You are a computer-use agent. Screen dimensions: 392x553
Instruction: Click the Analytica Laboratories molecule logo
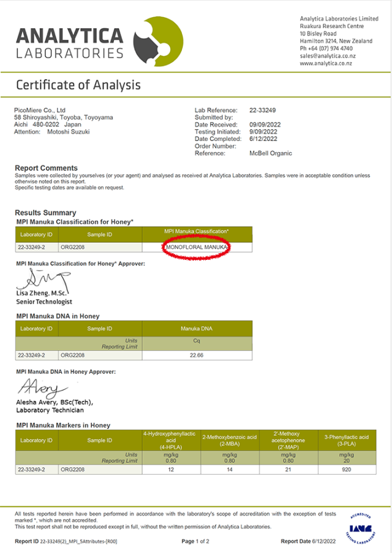[158, 41]
